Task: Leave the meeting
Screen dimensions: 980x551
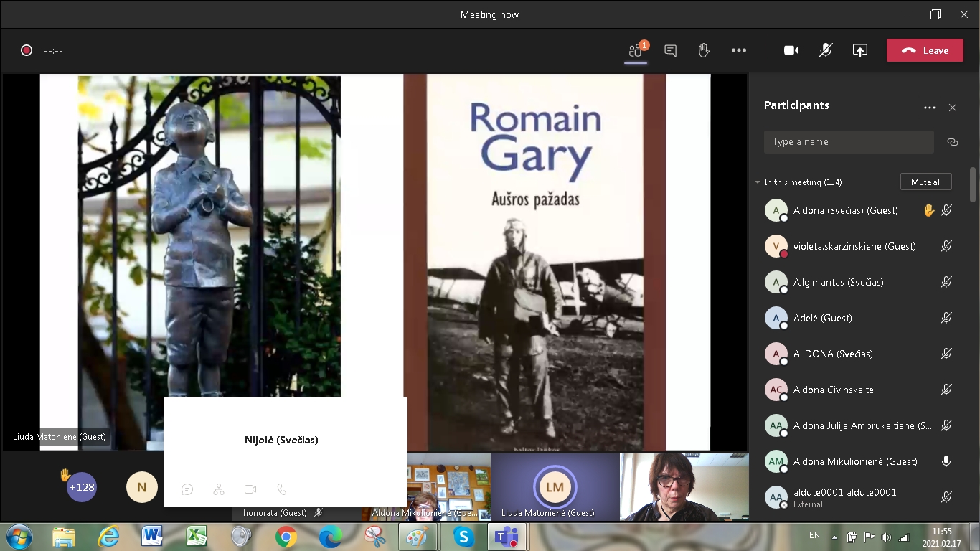Action: tap(924, 50)
